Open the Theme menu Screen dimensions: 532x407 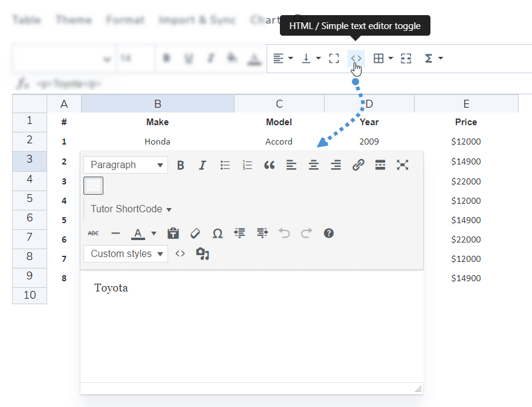coord(74,20)
